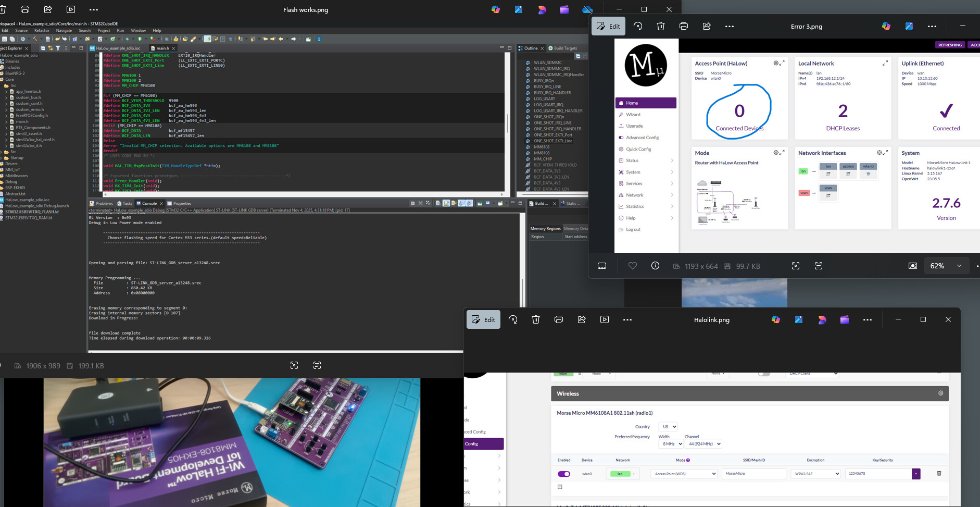Open the Mode dropdown showing Access Point (WDS)
980x507 pixels.
click(684, 474)
